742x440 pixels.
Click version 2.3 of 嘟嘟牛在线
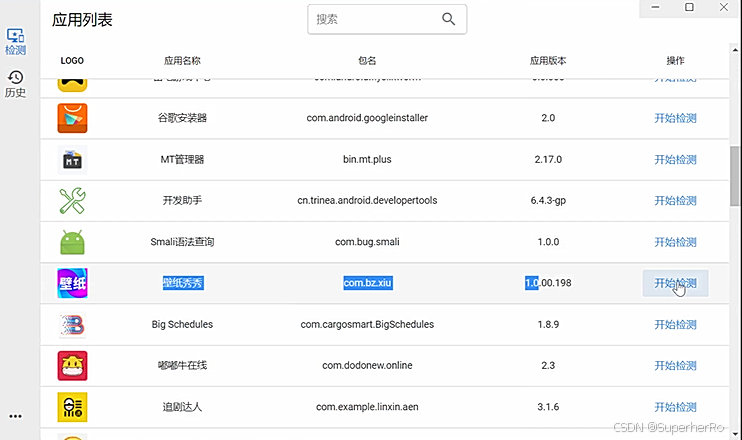click(x=548, y=365)
